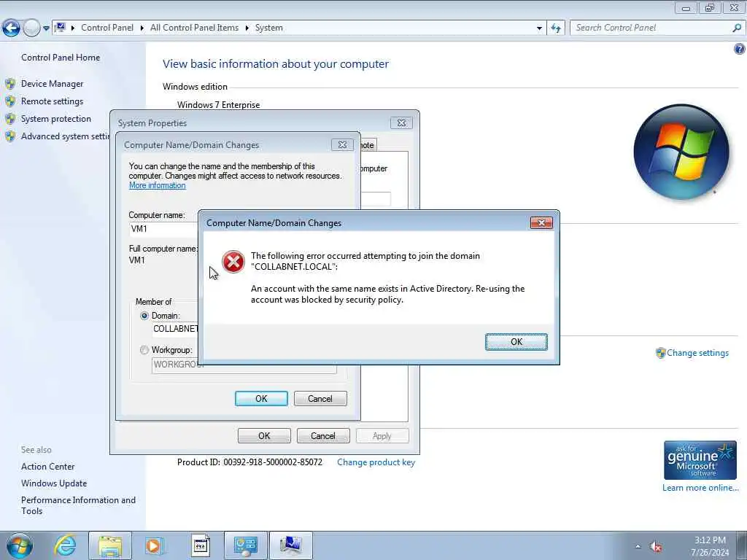Image resolution: width=747 pixels, height=560 pixels.
Task: Click OK in Computer Name/Domain Changes dialog
Action: (261, 399)
